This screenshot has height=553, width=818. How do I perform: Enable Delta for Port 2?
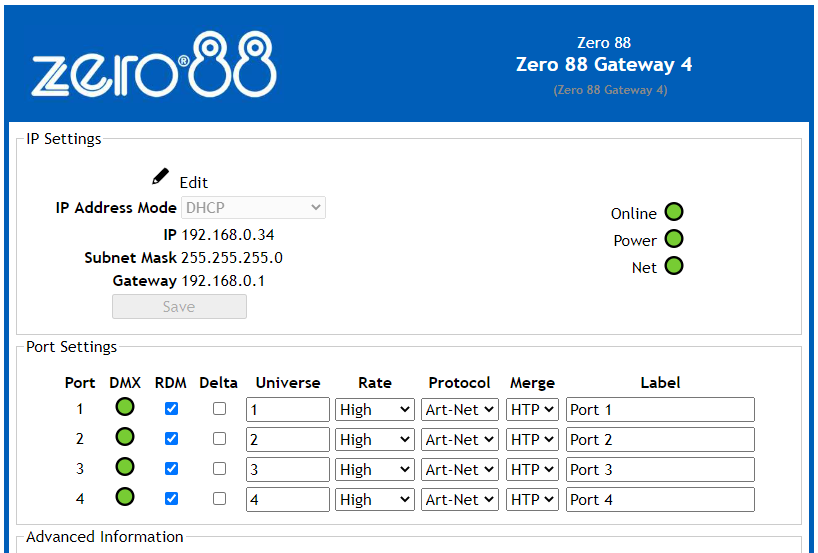click(220, 439)
